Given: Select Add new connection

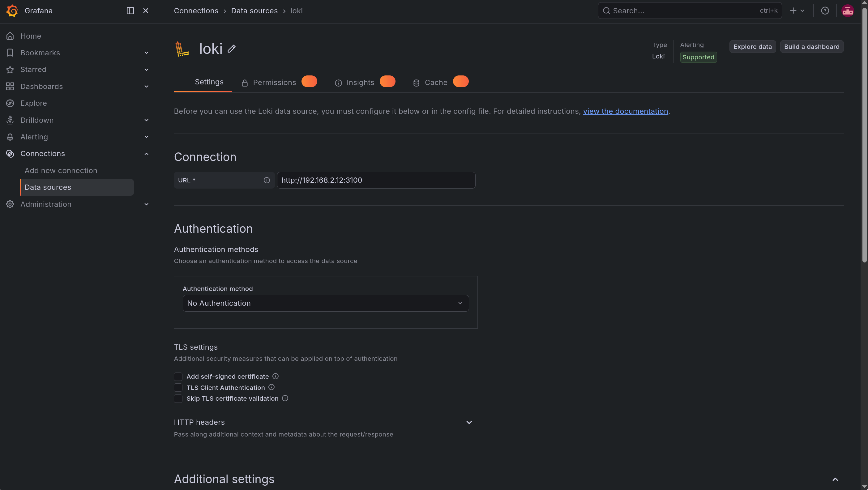Looking at the screenshot, I should point(61,171).
